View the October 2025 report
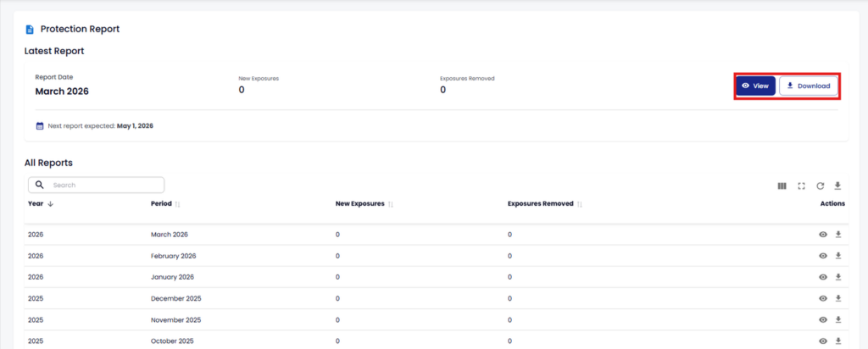The width and height of the screenshot is (868, 349). pyautogui.click(x=823, y=341)
